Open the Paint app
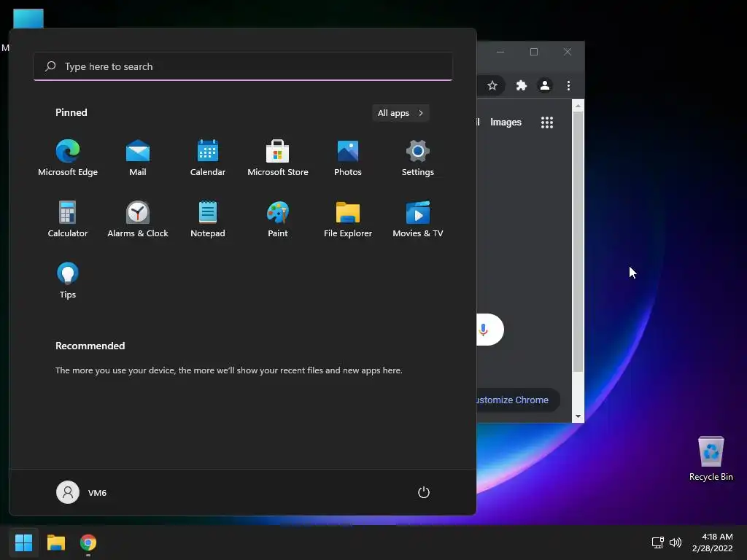The height and width of the screenshot is (560, 747). (278, 219)
